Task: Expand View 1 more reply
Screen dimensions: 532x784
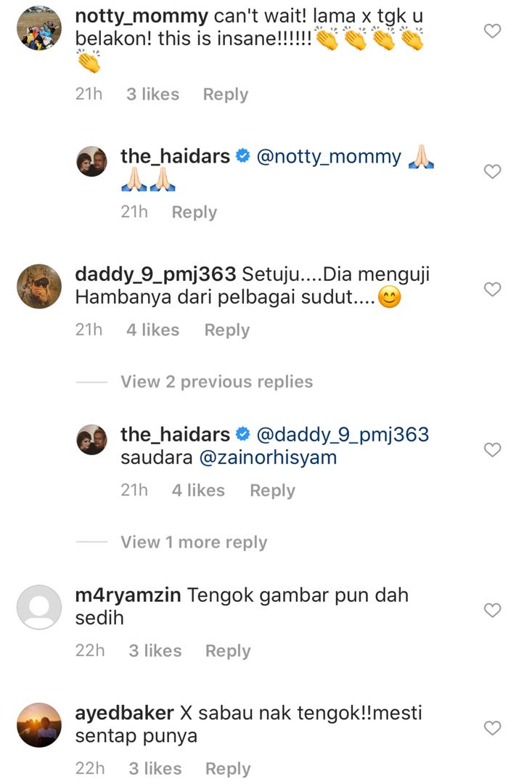Action: 194,542
